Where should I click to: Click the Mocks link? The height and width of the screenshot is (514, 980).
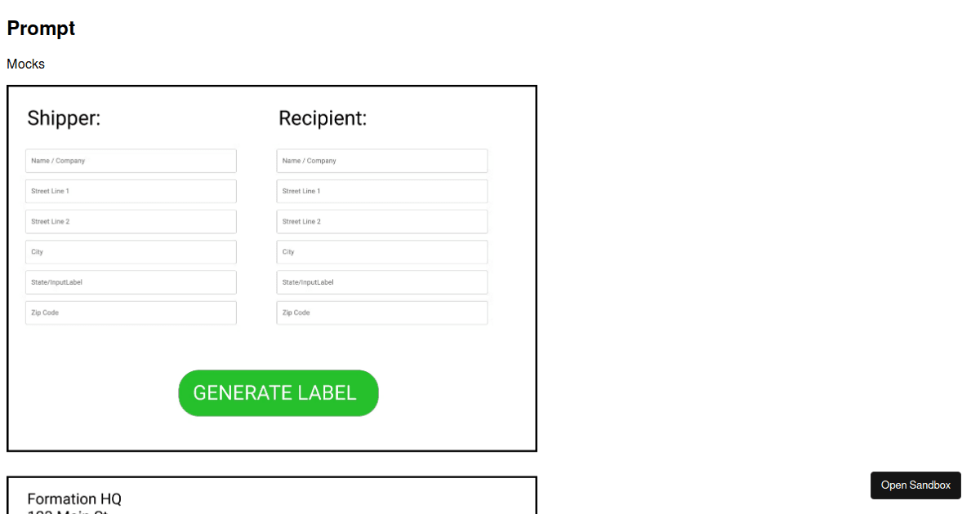[x=25, y=64]
